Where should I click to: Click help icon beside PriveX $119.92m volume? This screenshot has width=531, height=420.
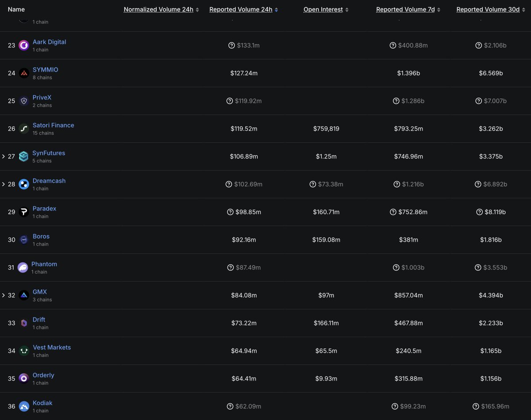coord(229,101)
